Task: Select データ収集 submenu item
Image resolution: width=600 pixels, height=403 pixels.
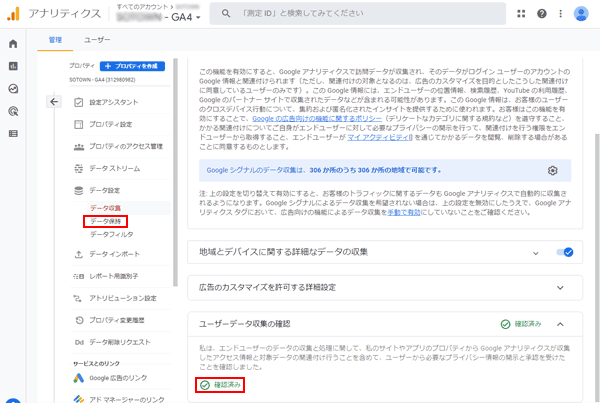Action: pos(106,208)
